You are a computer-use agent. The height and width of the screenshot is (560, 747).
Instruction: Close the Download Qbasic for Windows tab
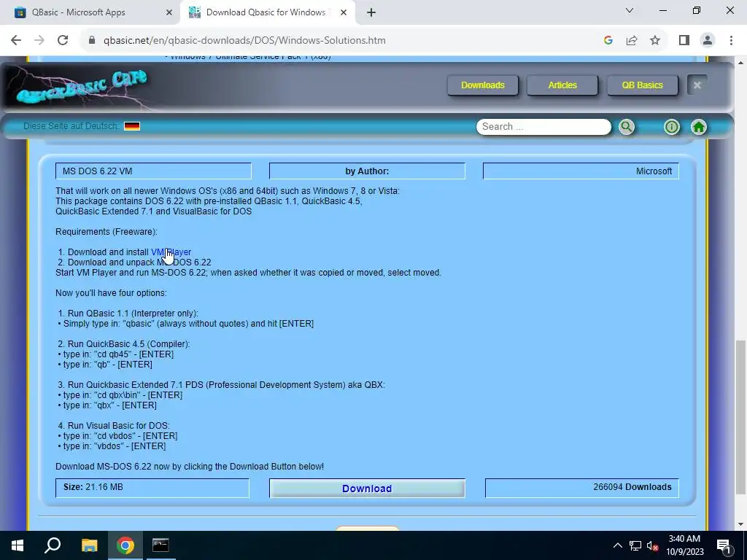344,12
